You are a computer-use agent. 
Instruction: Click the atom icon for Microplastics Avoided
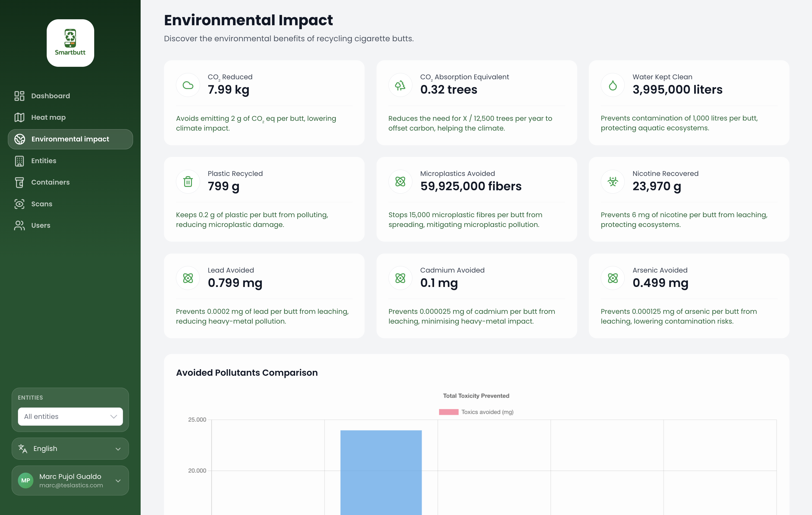click(x=400, y=182)
